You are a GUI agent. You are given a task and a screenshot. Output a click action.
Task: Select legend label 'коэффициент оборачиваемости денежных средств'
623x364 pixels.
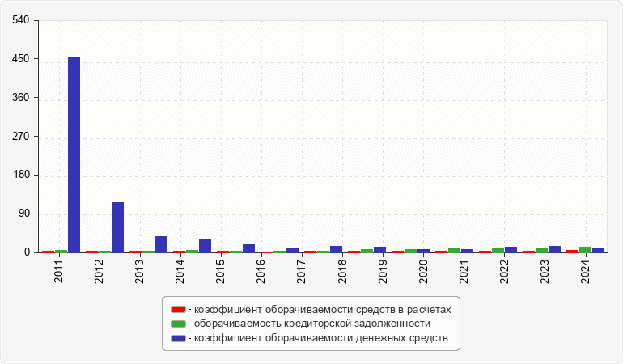(317, 337)
